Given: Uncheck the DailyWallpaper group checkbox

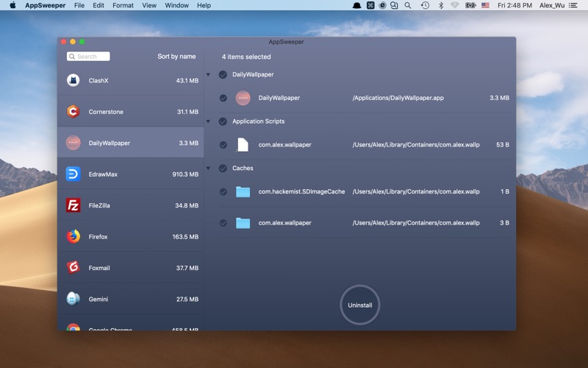Looking at the screenshot, I should (223, 74).
